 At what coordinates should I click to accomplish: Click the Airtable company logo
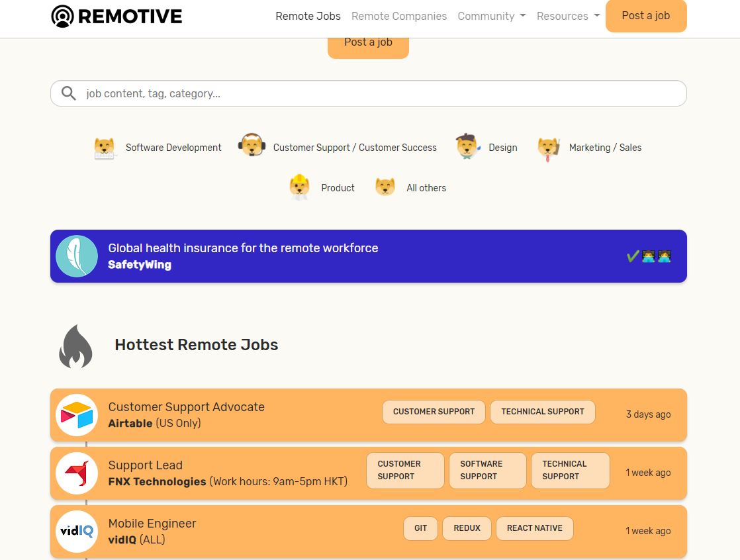77,415
